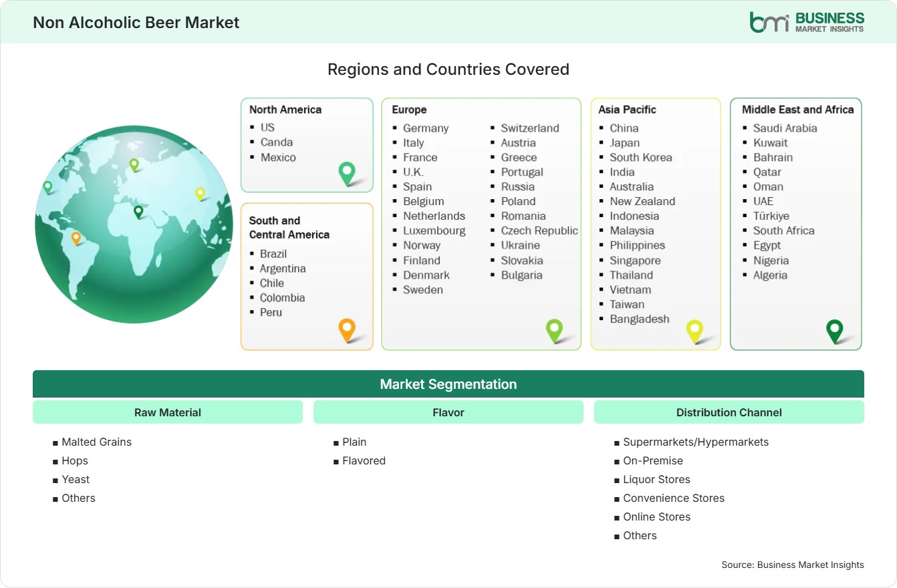Click Brazil in South and Central America
The image size is (897, 588).
coord(273,254)
